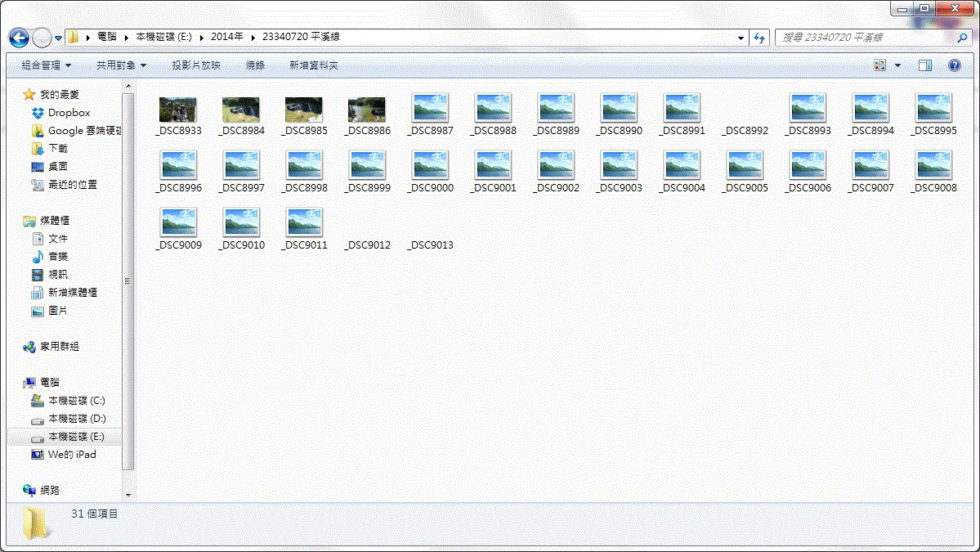Open the 文件 library
980x552 pixels.
[x=50, y=238]
